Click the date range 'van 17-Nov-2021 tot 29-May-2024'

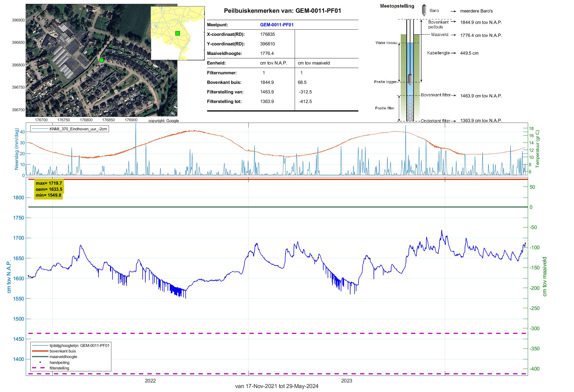277,386
